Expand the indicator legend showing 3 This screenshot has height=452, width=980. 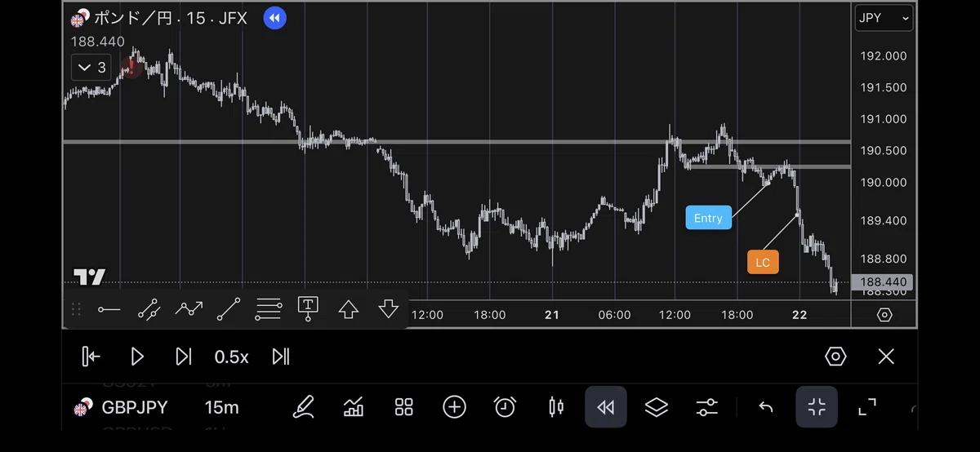91,68
